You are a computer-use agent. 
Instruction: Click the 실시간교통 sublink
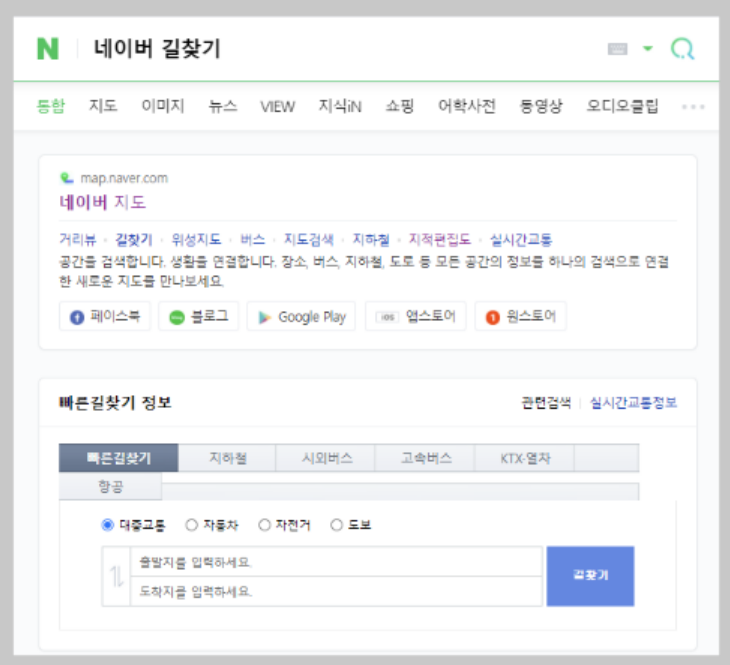520,239
